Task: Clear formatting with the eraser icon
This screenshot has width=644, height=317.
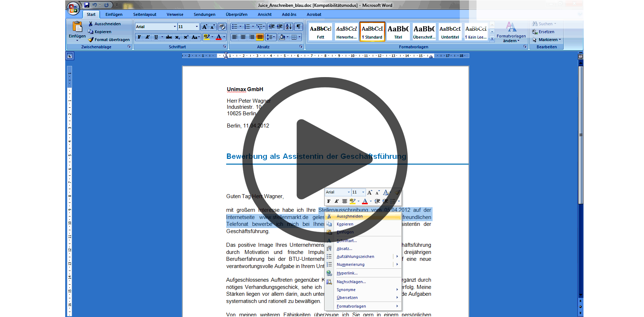Action: pos(222,27)
